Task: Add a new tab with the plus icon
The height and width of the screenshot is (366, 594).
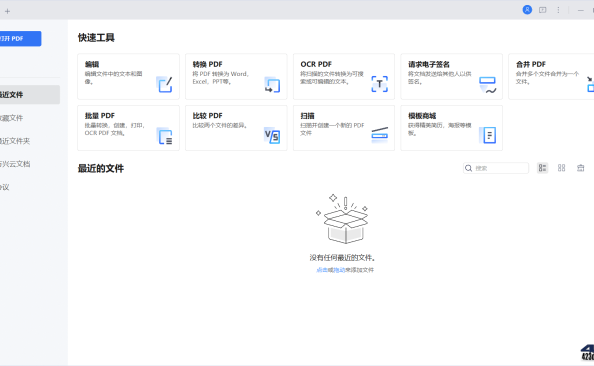Action: point(7,11)
